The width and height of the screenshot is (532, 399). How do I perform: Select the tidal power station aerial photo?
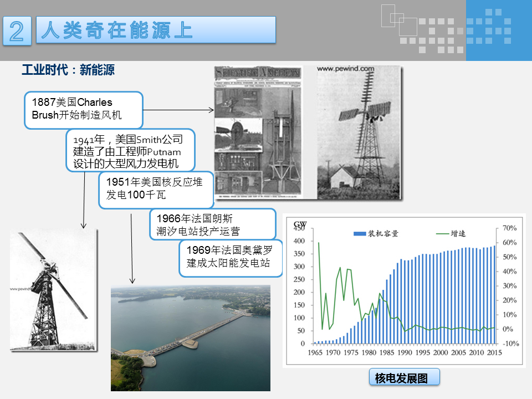click(x=191, y=338)
